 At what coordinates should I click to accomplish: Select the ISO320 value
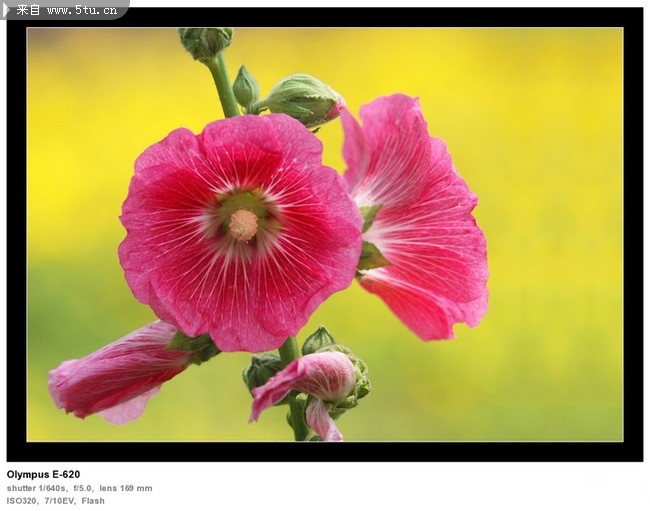[22, 500]
